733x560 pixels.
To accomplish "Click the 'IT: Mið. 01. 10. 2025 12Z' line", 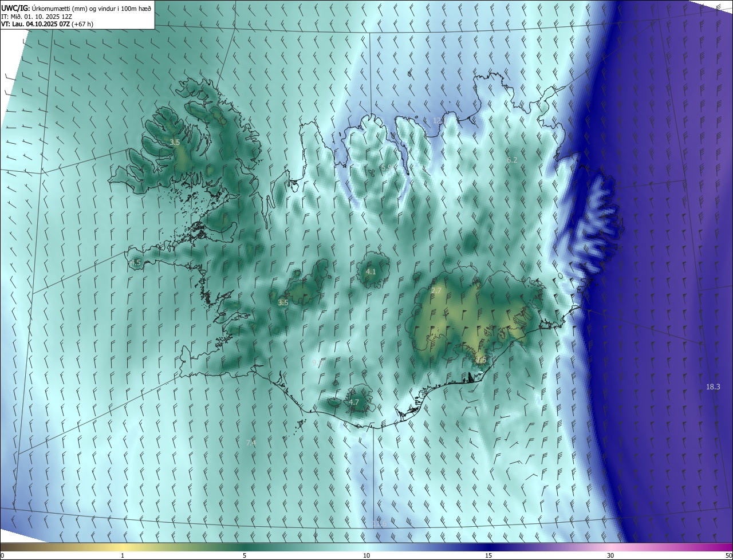I will (x=38, y=16).
